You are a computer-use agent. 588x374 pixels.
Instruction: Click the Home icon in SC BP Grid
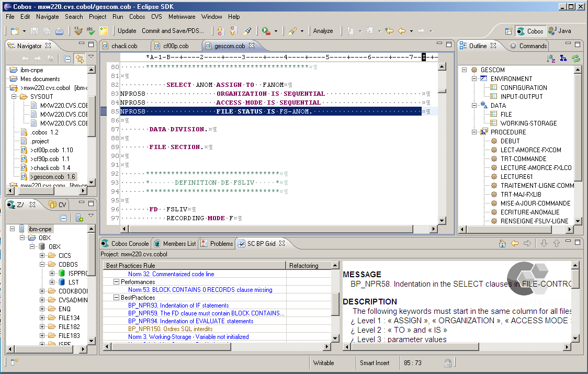click(x=502, y=243)
